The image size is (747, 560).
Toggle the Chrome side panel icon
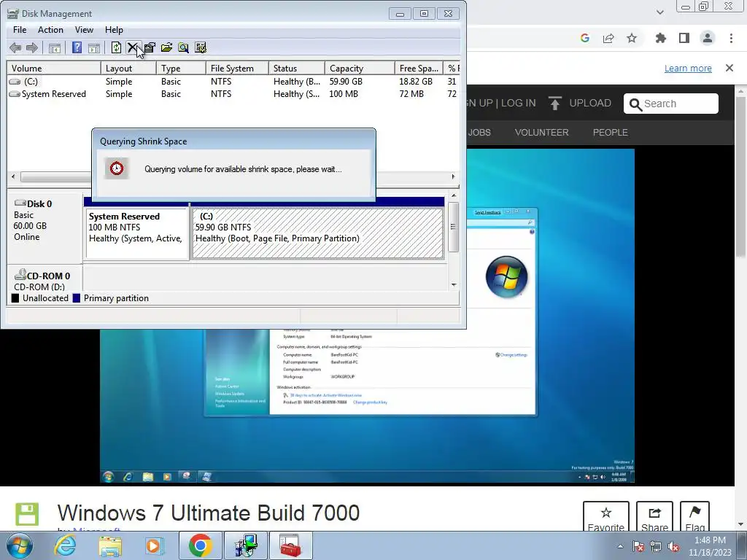click(684, 38)
